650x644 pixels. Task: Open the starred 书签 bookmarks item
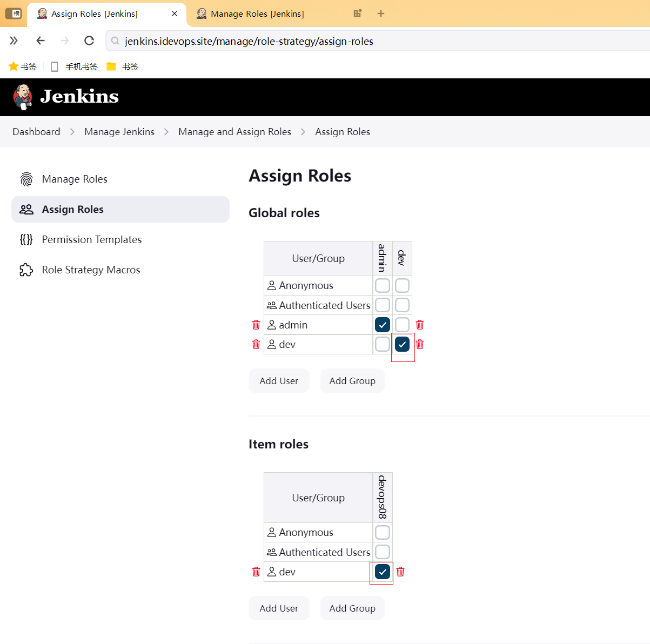click(23, 66)
